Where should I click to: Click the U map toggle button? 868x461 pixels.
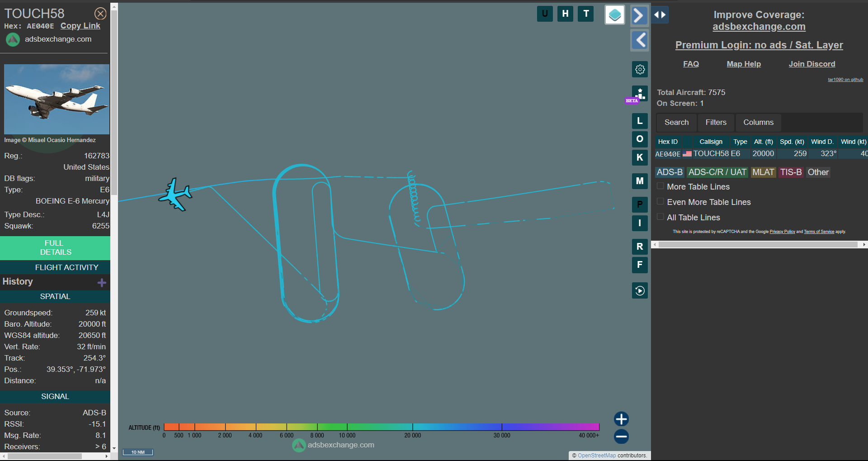[545, 14]
